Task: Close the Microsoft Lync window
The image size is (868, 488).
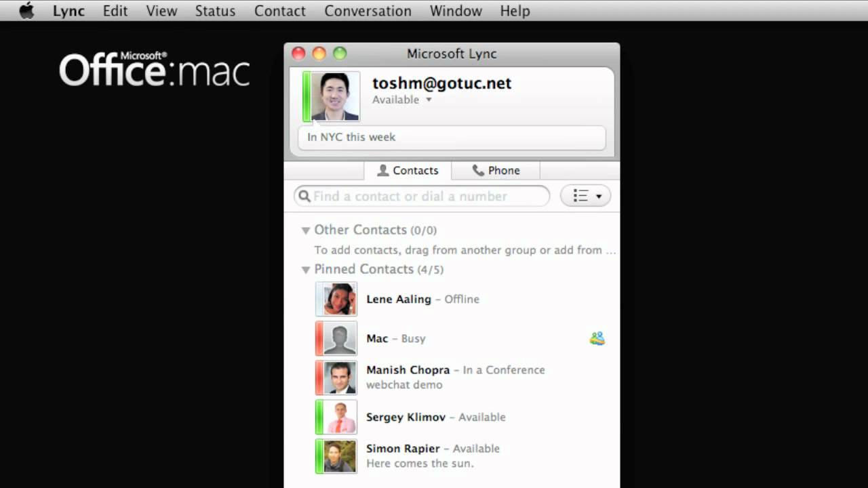Action: tap(298, 54)
